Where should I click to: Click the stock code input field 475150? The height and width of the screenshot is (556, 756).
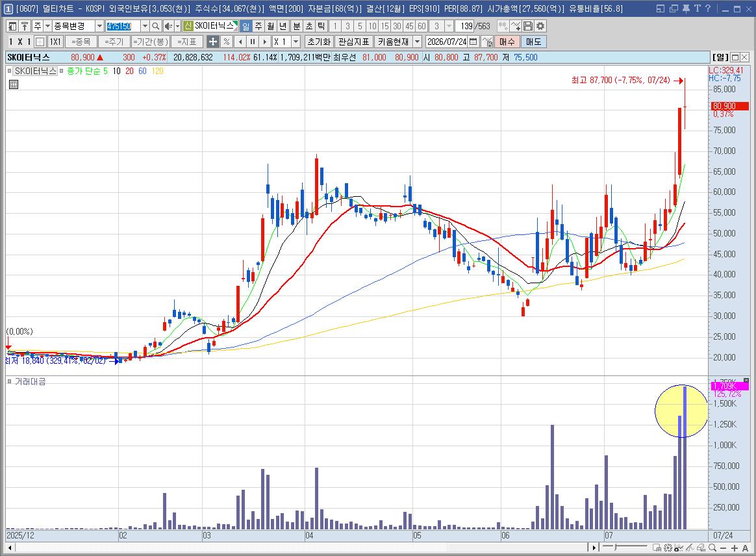click(123, 26)
